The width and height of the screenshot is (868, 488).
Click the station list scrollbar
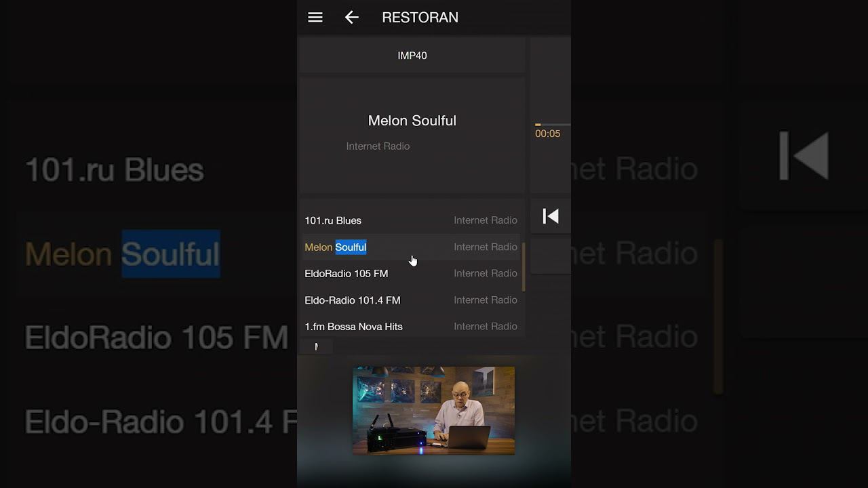[x=524, y=267]
